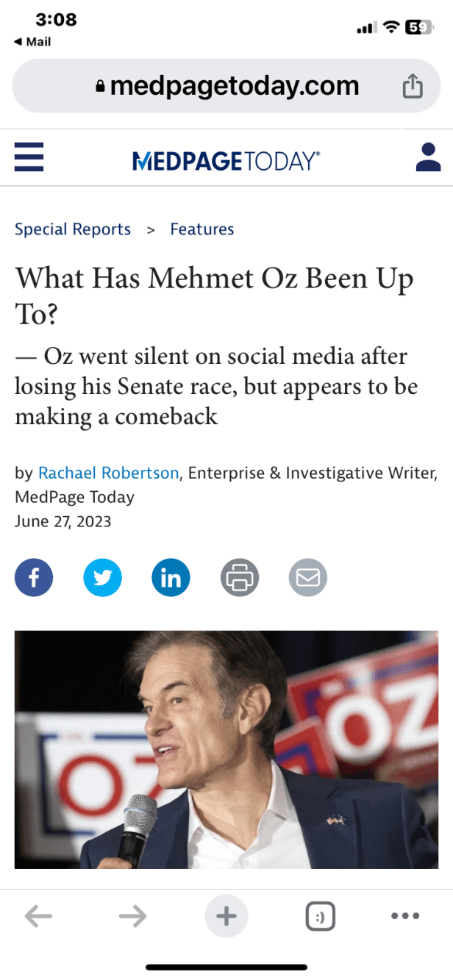The height and width of the screenshot is (980, 453).
Task: Open the browser three-dot more menu
Action: 405,916
